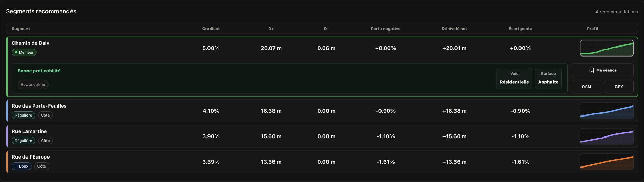The image size is (644, 182).
Task: Expand the Rue Lamartine segment row
Action: (322, 136)
